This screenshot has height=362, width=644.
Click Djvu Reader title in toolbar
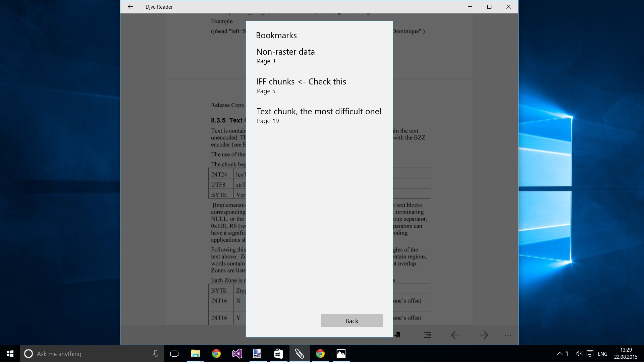(x=159, y=6)
